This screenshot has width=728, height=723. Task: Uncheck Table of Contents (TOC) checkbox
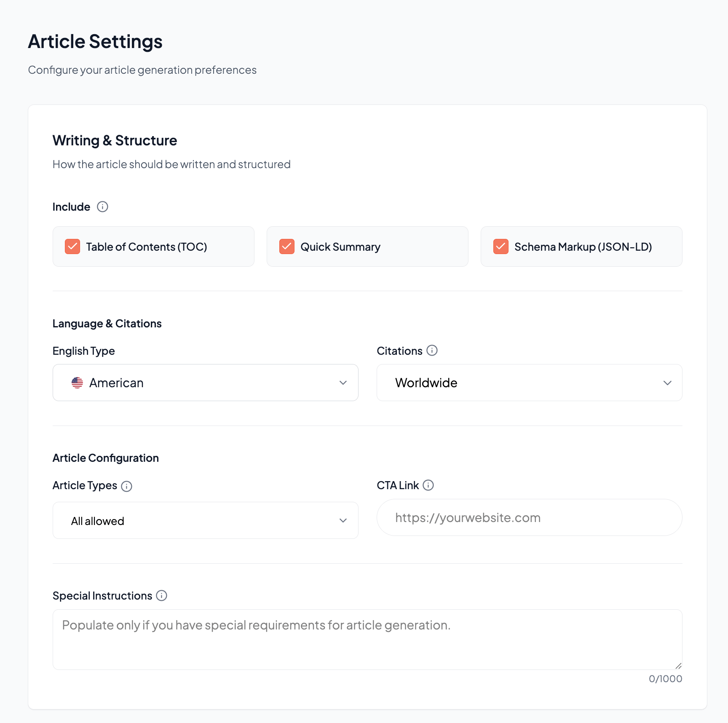[72, 246]
